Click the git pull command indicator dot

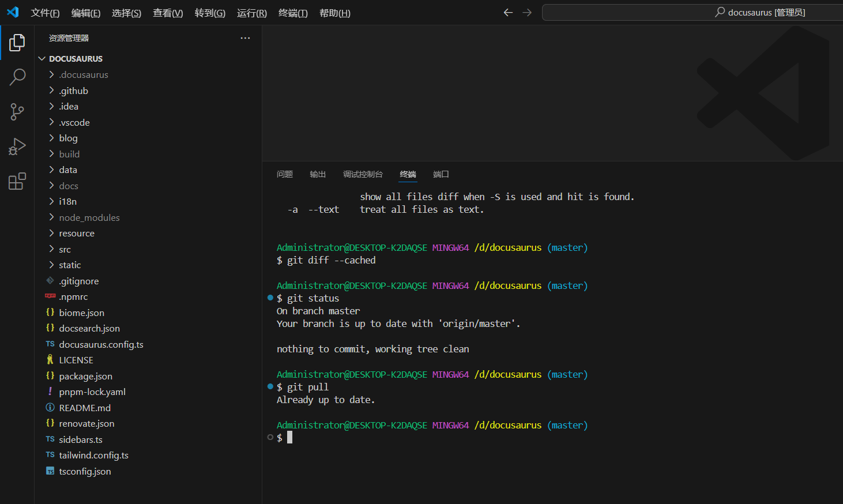270,386
